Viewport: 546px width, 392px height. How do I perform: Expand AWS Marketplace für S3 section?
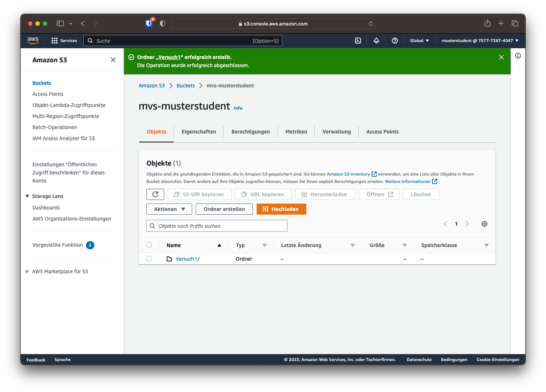click(x=27, y=271)
